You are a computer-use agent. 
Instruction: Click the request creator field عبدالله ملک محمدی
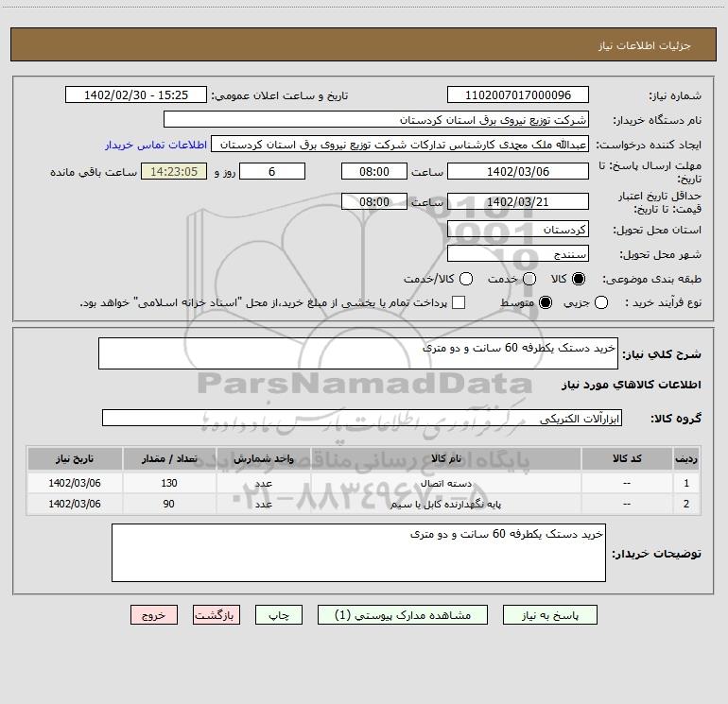(400, 144)
